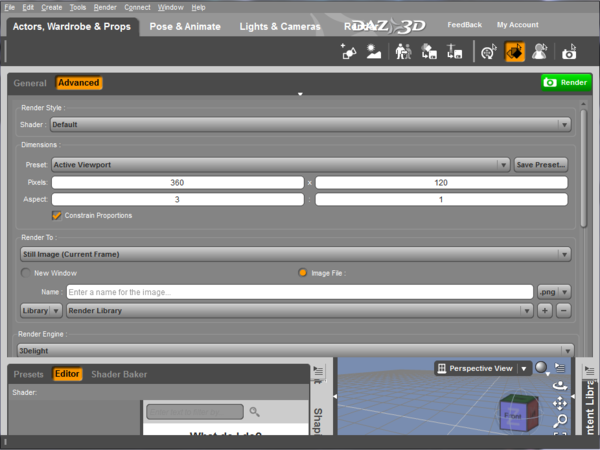600x450 pixels.
Task: Switch to Pose & Animate tab
Action: (185, 27)
